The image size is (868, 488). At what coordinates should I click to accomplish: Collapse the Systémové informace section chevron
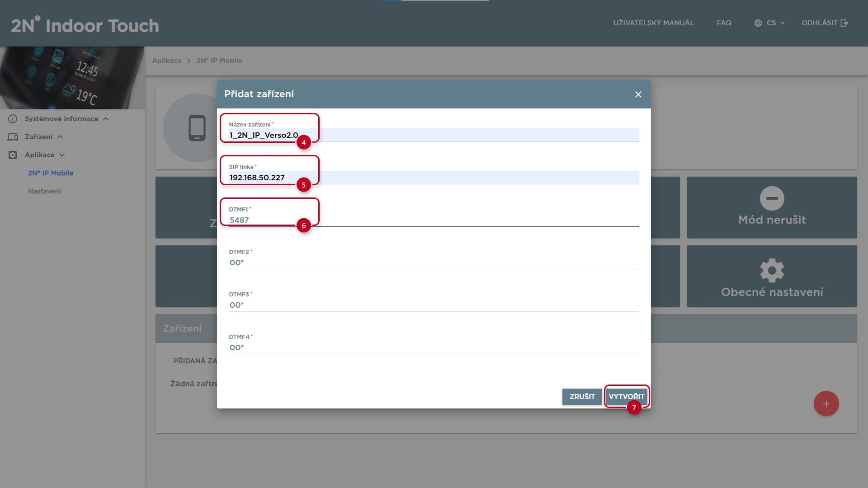(x=106, y=119)
